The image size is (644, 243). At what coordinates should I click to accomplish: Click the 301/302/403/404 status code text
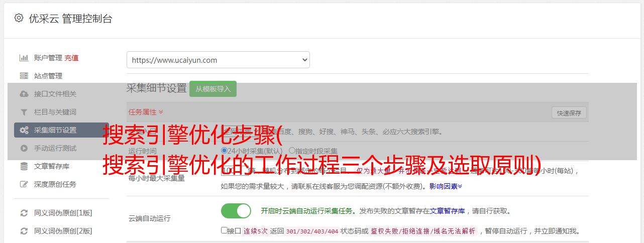(312, 231)
